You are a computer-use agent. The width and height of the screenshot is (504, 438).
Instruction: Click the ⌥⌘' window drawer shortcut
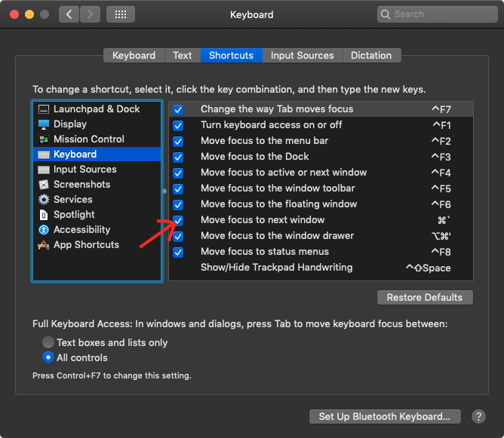pos(441,236)
